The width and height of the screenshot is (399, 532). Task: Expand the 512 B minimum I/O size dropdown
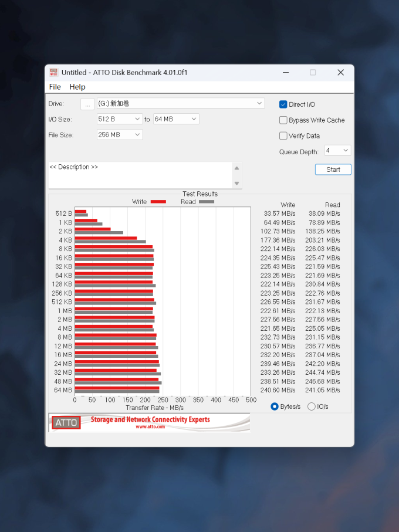click(x=120, y=119)
